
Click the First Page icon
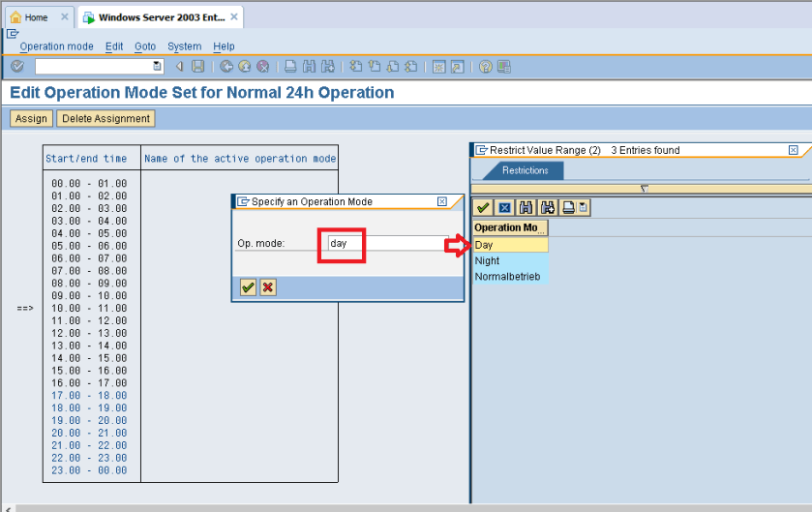(x=356, y=66)
